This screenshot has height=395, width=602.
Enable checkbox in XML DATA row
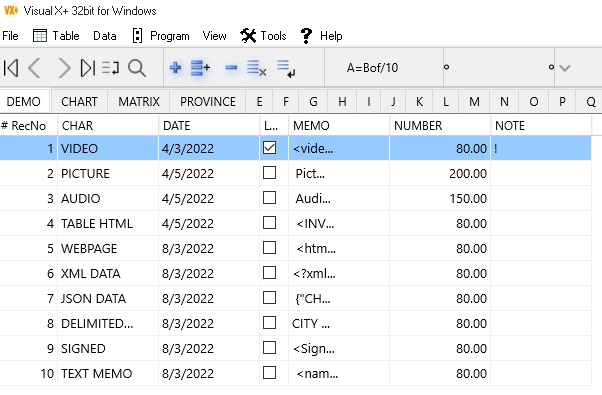tap(269, 273)
